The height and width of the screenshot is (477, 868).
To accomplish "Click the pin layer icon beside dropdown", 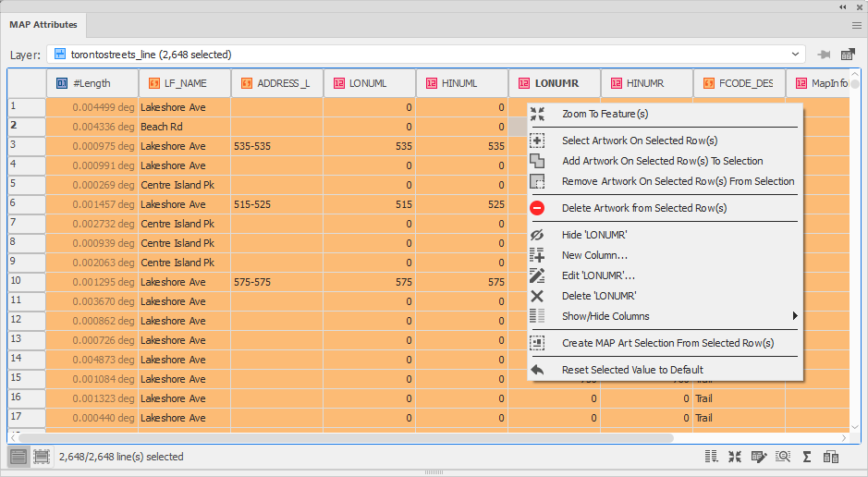I will (824, 55).
